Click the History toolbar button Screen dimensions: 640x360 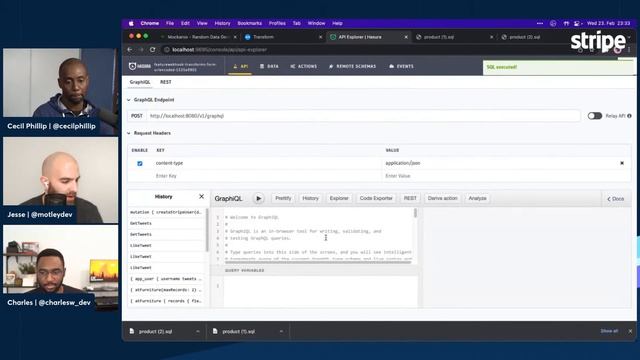pos(310,198)
